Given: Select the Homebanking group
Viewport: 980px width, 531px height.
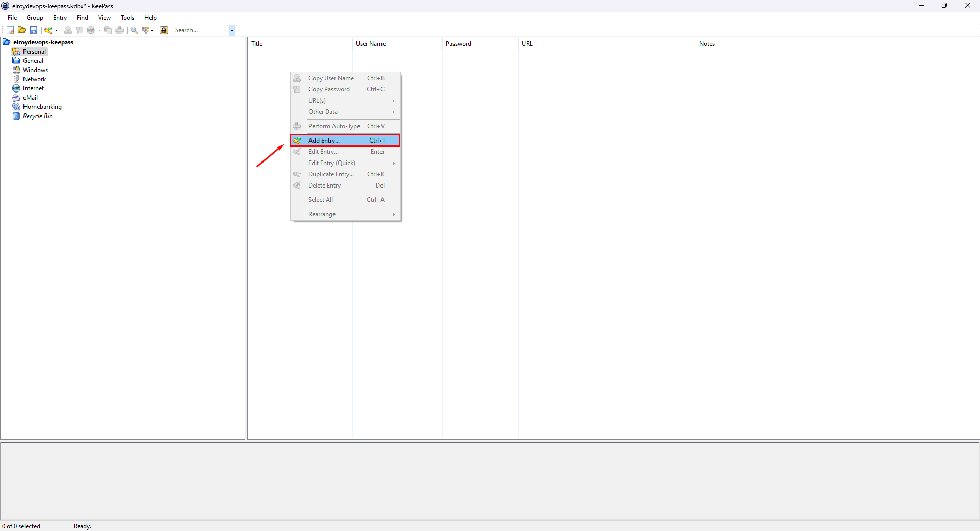Looking at the screenshot, I should coord(42,107).
